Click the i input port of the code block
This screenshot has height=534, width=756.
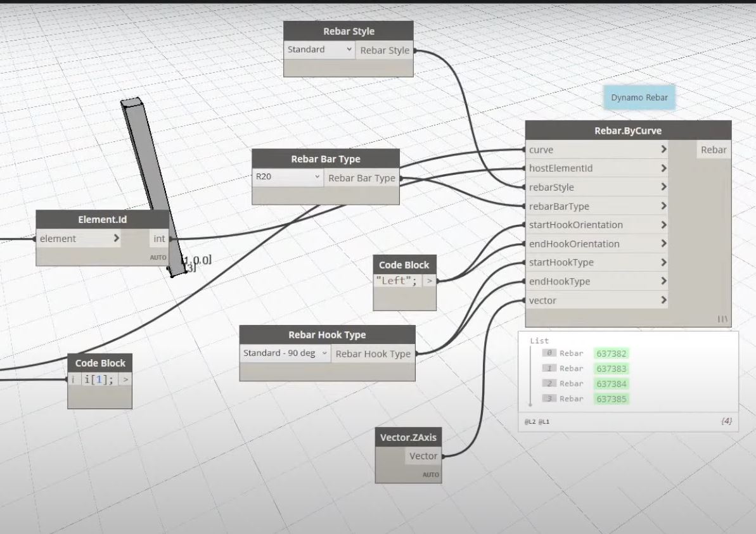(74, 380)
